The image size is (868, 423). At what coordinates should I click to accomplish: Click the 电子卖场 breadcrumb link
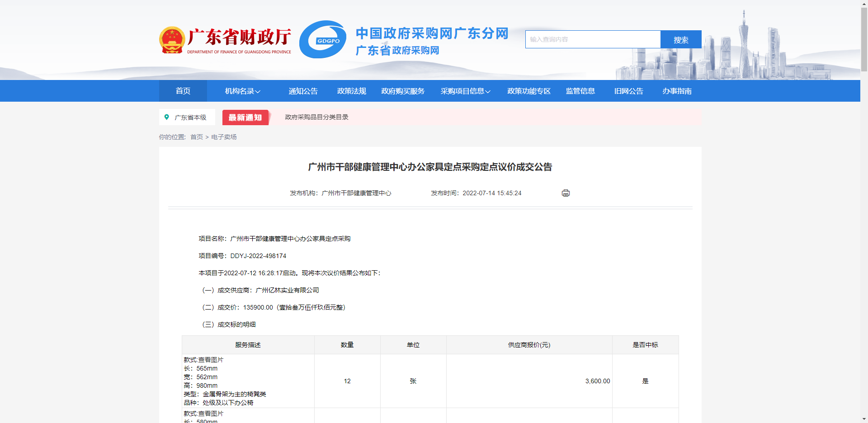click(x=224, y=137)
